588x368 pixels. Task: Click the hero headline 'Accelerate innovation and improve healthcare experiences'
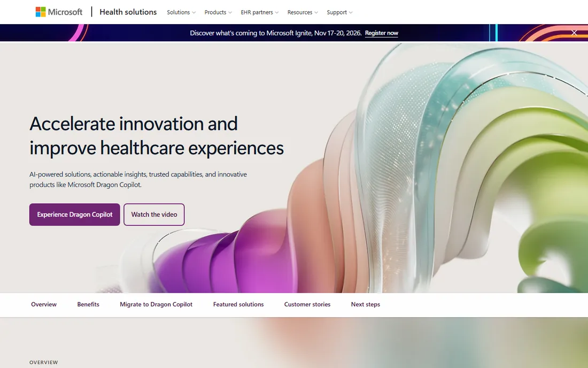click(x=157, y=136)
